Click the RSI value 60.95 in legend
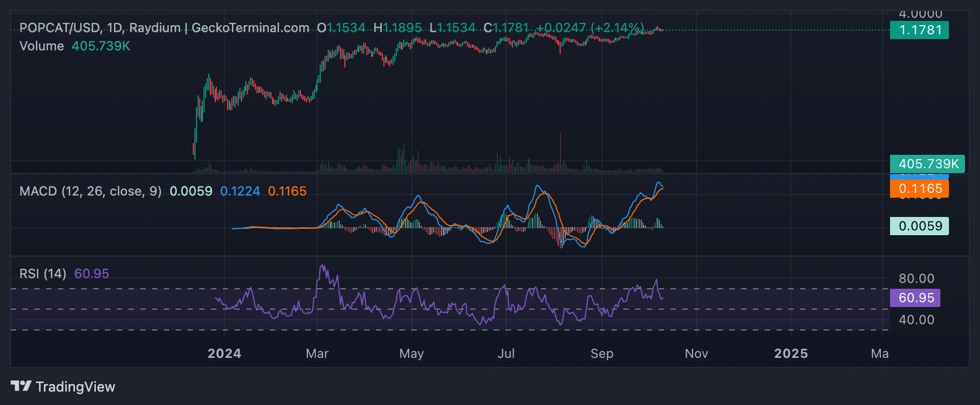The height and width of the screenshot is (405, 980). [92, 274]
